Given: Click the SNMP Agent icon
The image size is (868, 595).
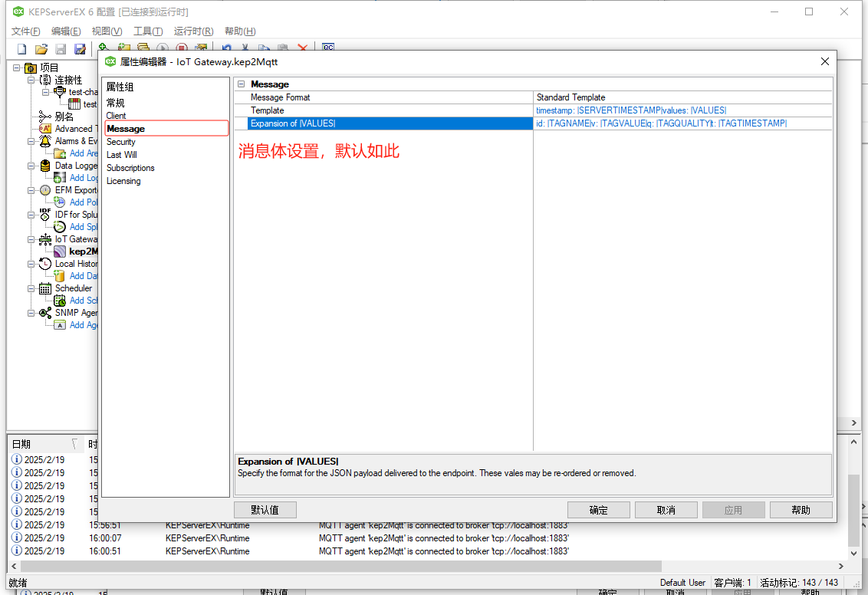Looking at the screenshot, I should click(45, 313).
